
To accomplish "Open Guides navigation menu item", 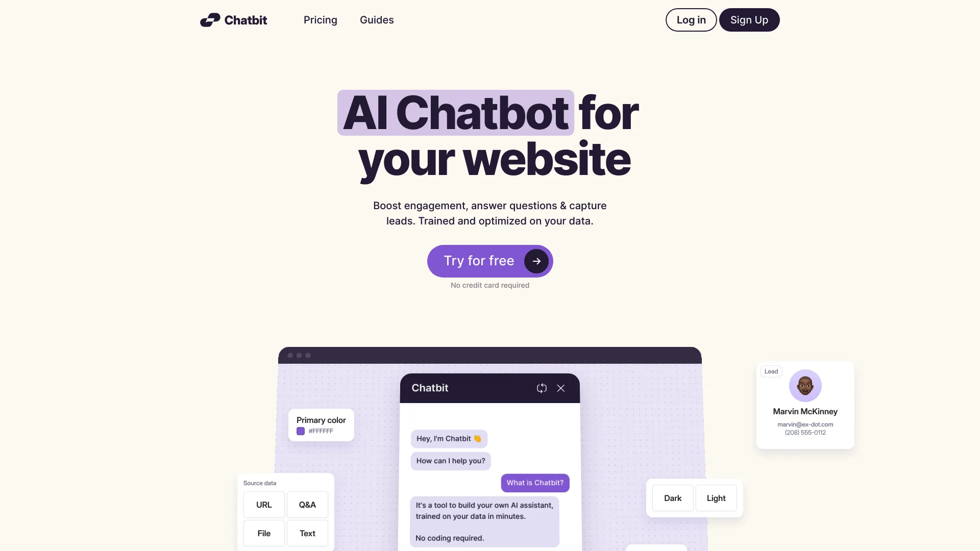I will 377,19.
